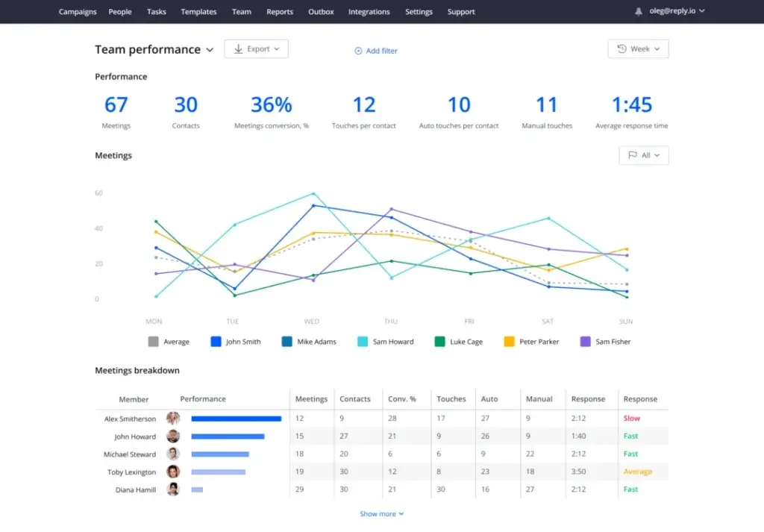This screenshot has width=764, height=532.
Task: Expand Show more rows in breakdown
Action: 381,514
